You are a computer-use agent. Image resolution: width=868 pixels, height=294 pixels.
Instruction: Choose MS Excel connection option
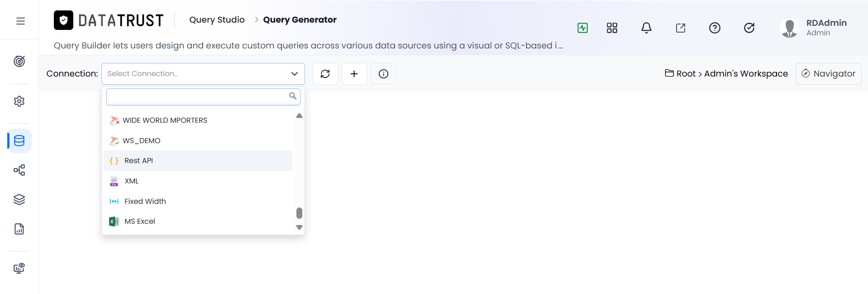click(x=198, y=222)
